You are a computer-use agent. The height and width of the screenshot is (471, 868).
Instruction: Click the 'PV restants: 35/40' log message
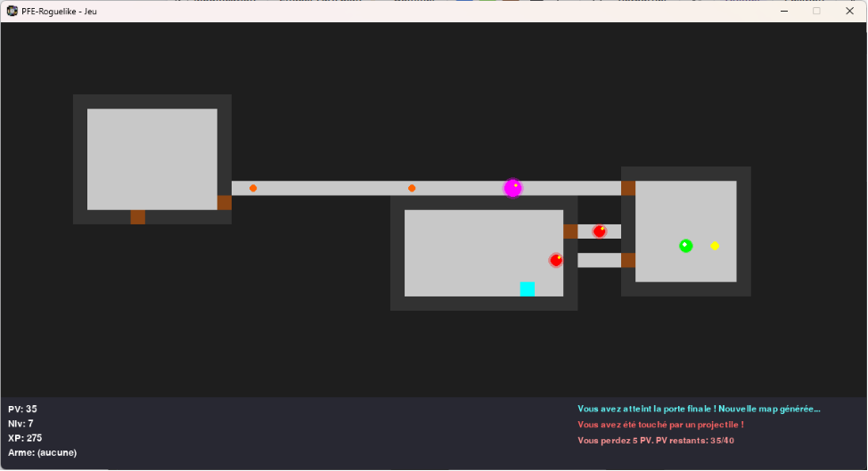655,441
